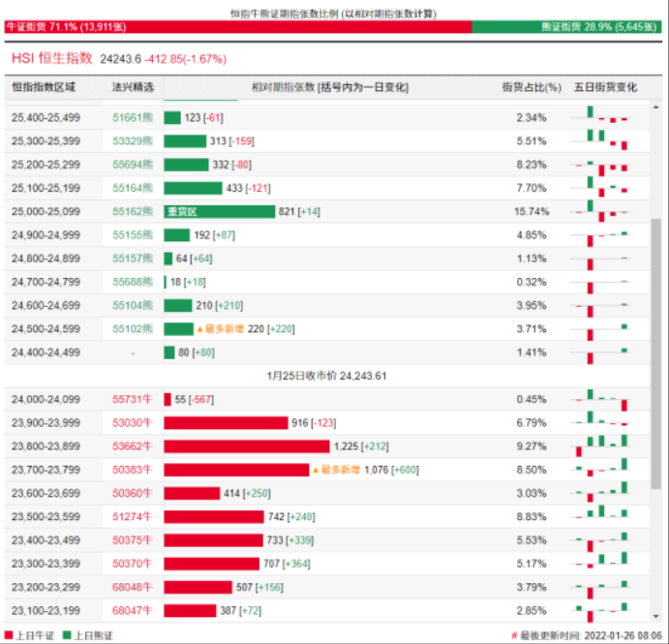
Task: Click the red 上日牛证 legend square
Action: [9, 635]
